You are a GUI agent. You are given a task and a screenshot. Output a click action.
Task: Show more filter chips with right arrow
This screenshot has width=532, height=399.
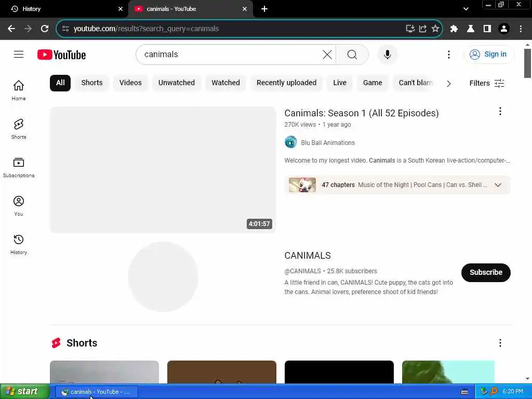point(448,84)
